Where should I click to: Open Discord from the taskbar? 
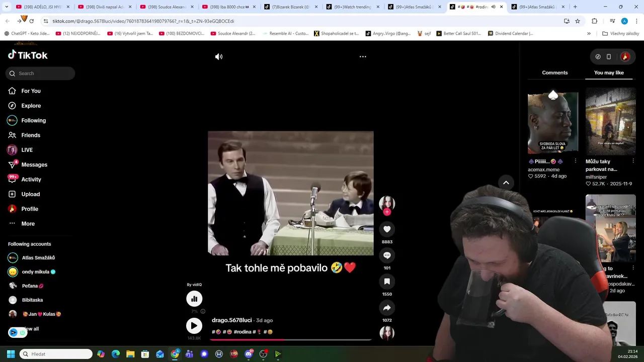[x=249, y=354]
